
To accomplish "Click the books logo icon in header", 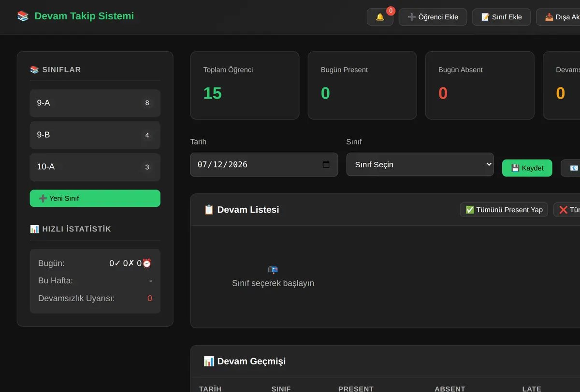I will [23, 16].
